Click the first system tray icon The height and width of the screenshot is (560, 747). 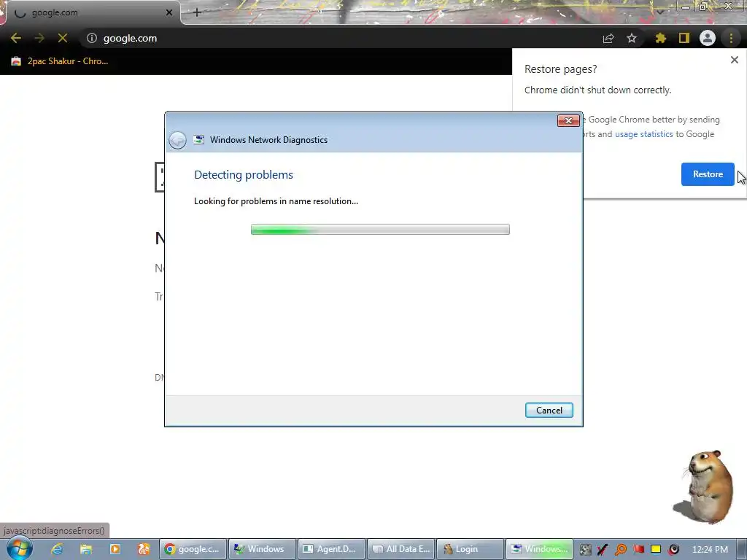tap(585, 550)
